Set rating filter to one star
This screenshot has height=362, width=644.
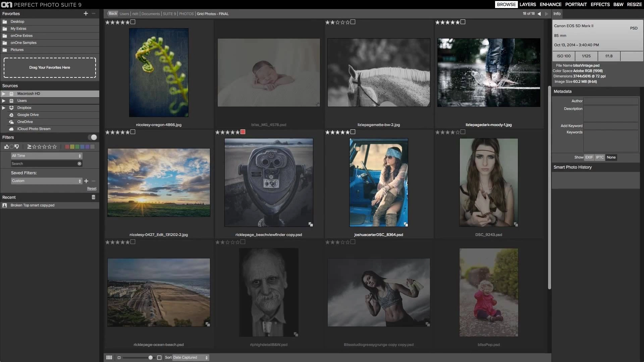coord(34,146)
